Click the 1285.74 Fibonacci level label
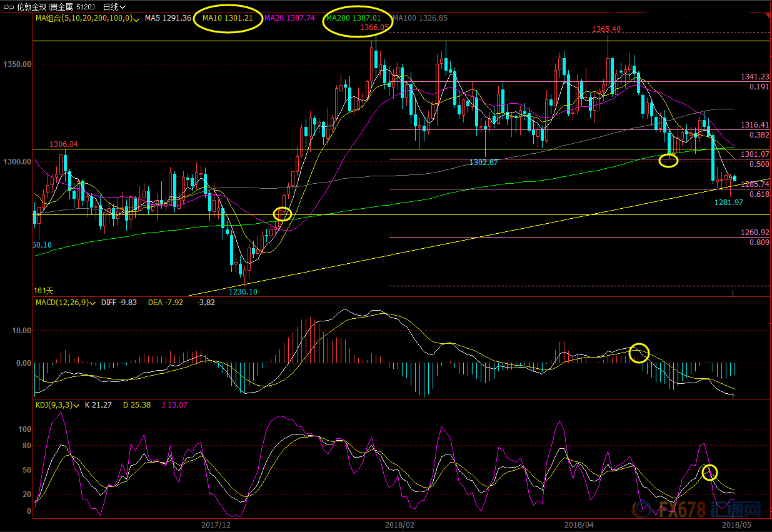The height and width of the screenshot is (532, 772). pyautogui.click(x=755, y=184)
